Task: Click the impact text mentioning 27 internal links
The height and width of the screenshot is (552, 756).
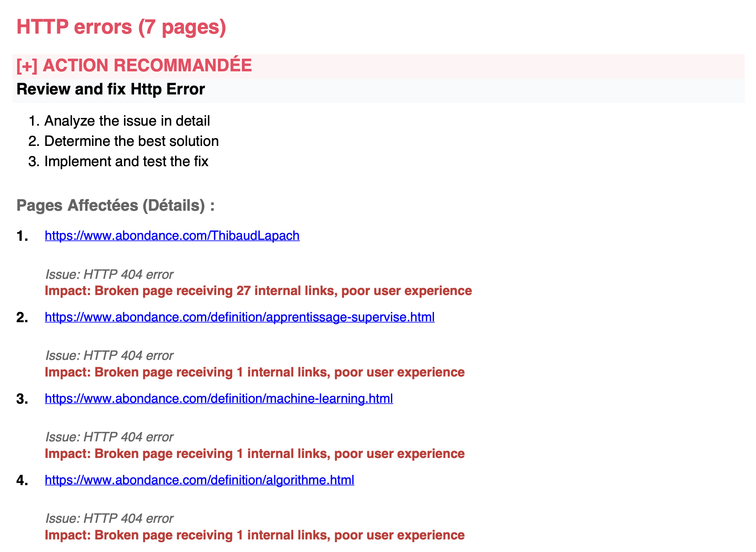Action: coord(258,291)
